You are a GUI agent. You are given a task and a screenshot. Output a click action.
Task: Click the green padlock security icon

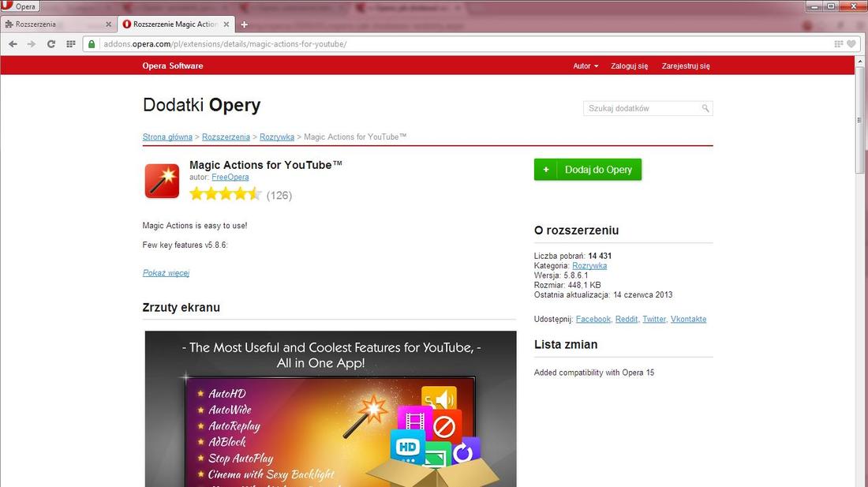click(92, 43)
